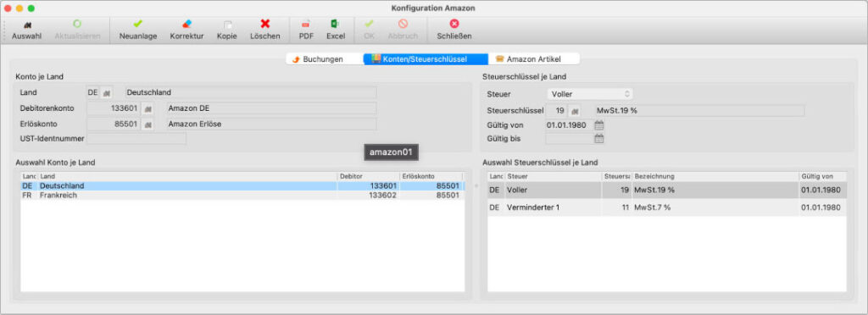Image resolution: width=868 pixels, height=315 pixels.
Task: Select the Deutschland row in account list
Action: click(243, 186)
